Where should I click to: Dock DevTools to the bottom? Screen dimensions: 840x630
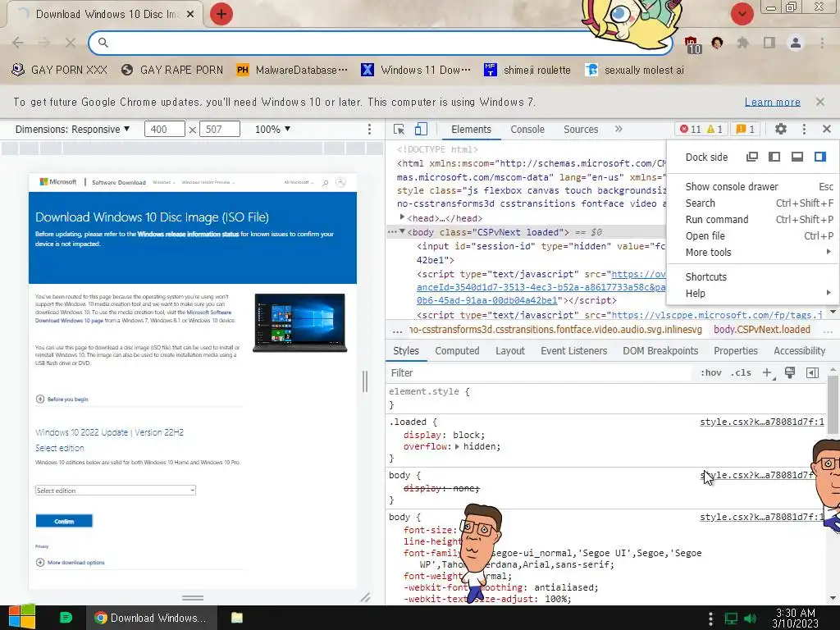pos(797,157)
